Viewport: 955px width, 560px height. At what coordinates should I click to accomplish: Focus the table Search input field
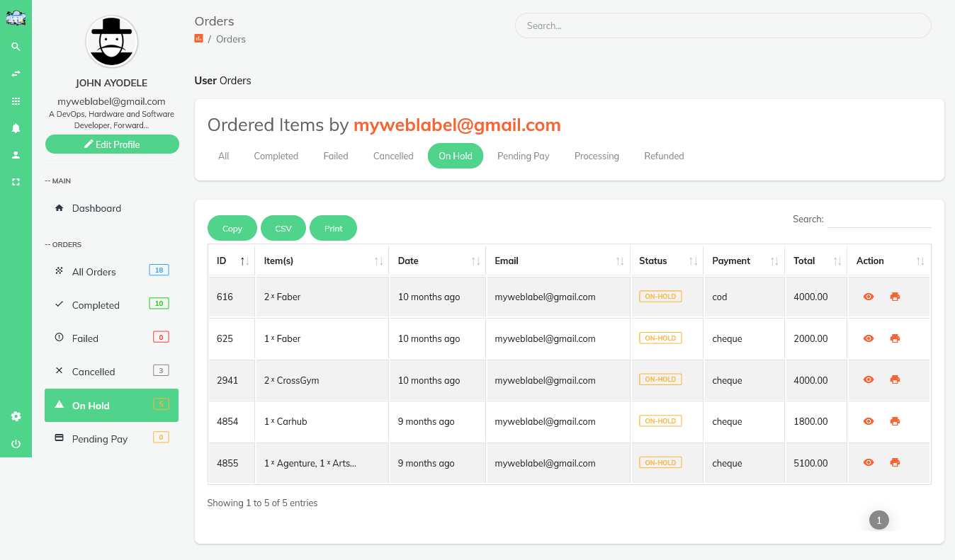(x=879, y=219)
